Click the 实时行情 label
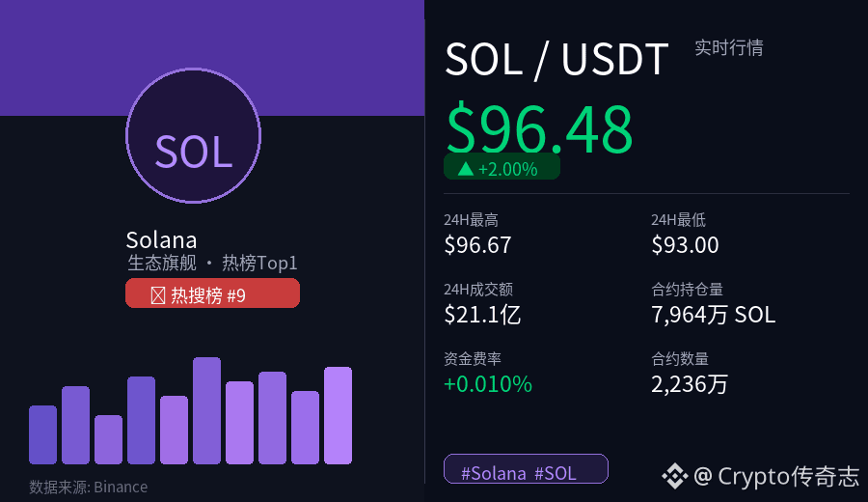The width and height of the screenshot is (868, 502). [x=728, y=47]
